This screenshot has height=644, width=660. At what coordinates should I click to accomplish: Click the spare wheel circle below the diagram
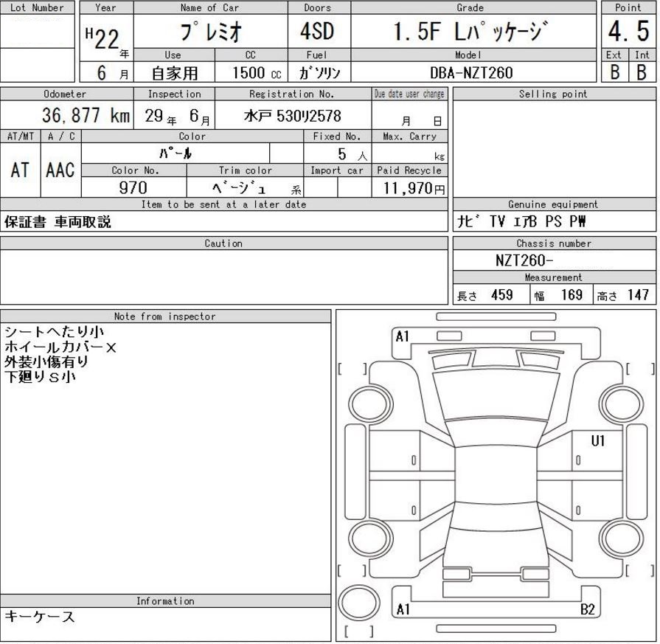click(359, 603)
